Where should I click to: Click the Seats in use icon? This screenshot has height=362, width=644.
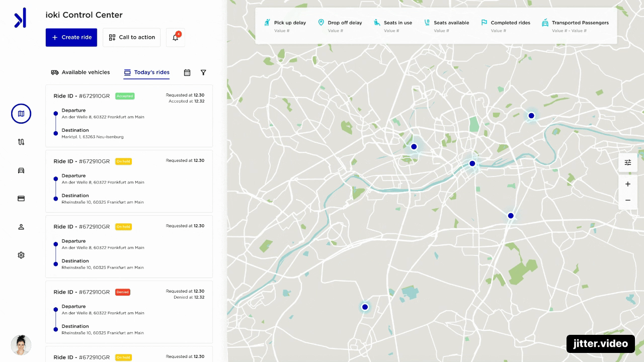(377, 23)
